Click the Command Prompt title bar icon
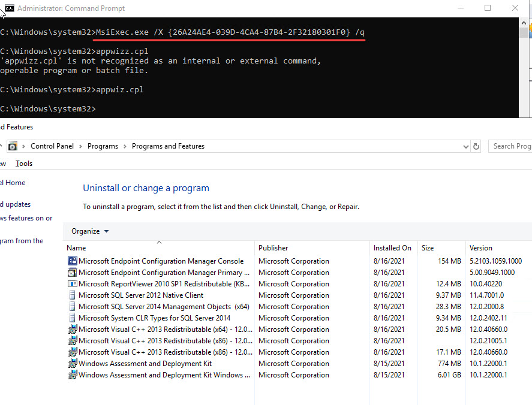The width and height of the screenshot is (532, 405). [x=9, y=8]
